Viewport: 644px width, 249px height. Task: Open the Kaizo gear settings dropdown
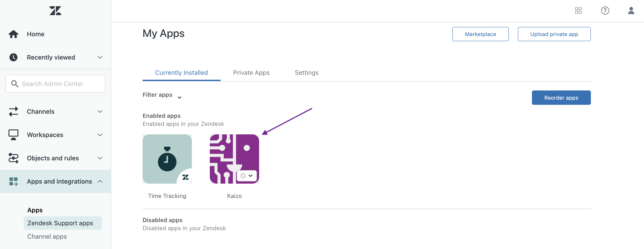coord(247,176)
